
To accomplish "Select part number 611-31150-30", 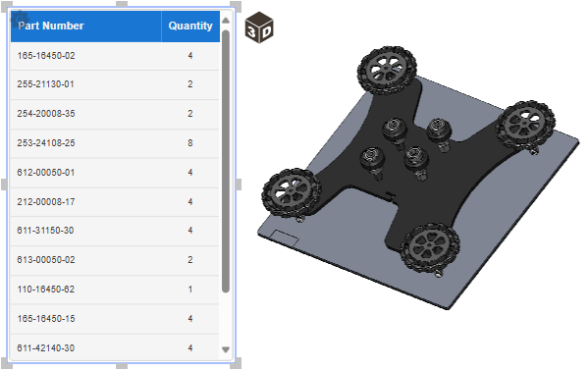I will pyautogui.click(x=45, y=231).
